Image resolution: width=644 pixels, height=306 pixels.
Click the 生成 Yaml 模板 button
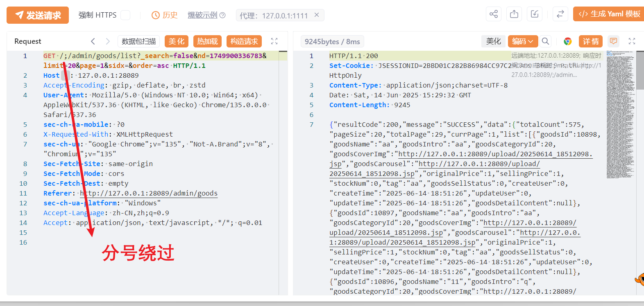609,14
